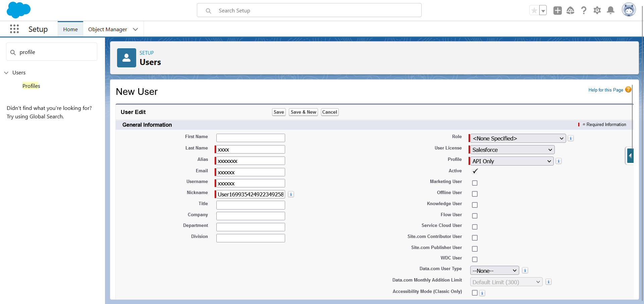Open the user avatar profile menu

click(x=629, y=10)
